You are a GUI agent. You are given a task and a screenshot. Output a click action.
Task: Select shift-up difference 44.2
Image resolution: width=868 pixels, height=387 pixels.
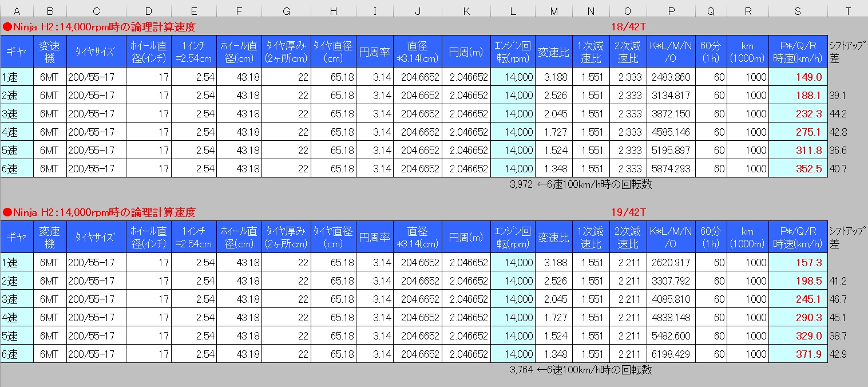tap(838, 114)
